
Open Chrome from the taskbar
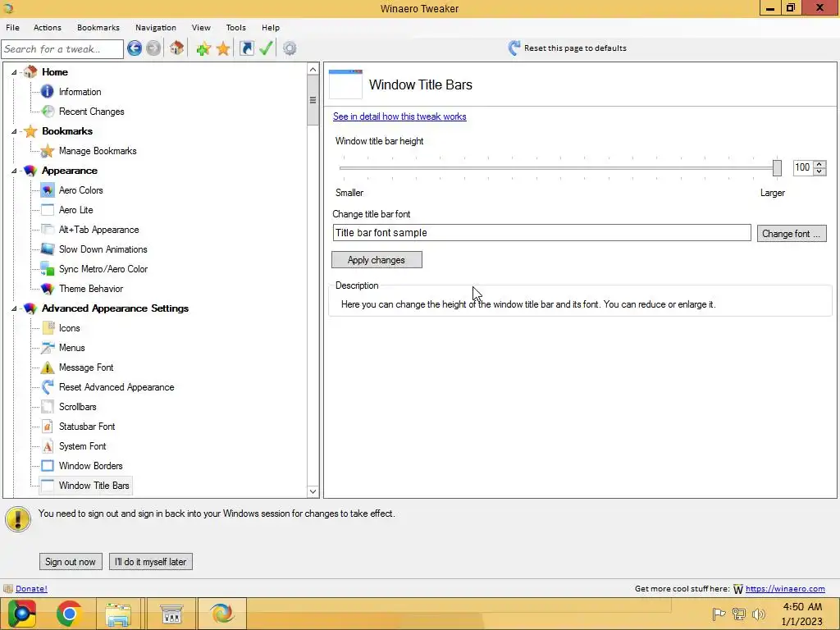tap(69, 614)
